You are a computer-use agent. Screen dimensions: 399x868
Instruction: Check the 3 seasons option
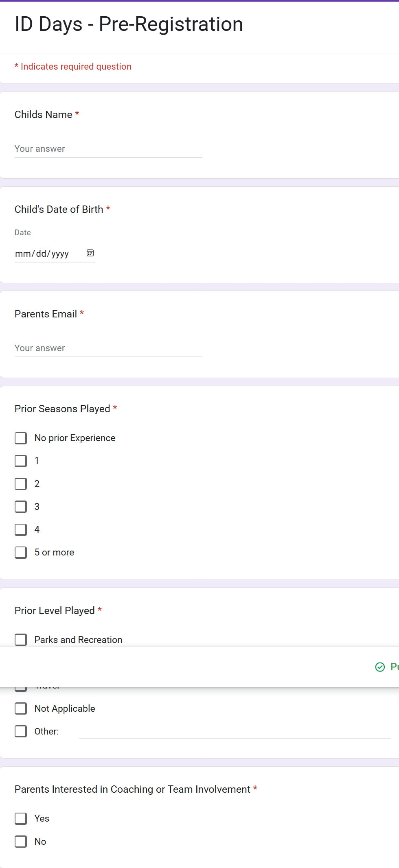pos(21,507)
